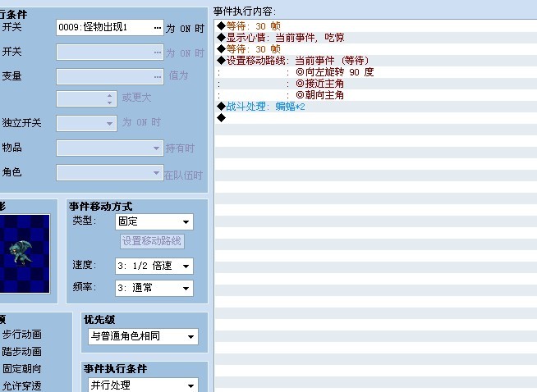
Task: Open the 频率 dropdown showing 3: 通常
Action: click(x=154, y=288)
